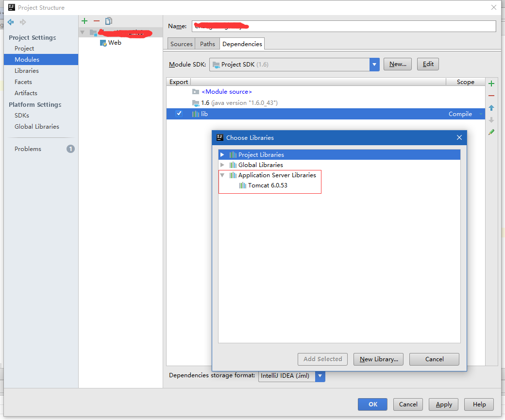Click OK in Project Structure
The image size is (505, 420).
pos(372,404)
